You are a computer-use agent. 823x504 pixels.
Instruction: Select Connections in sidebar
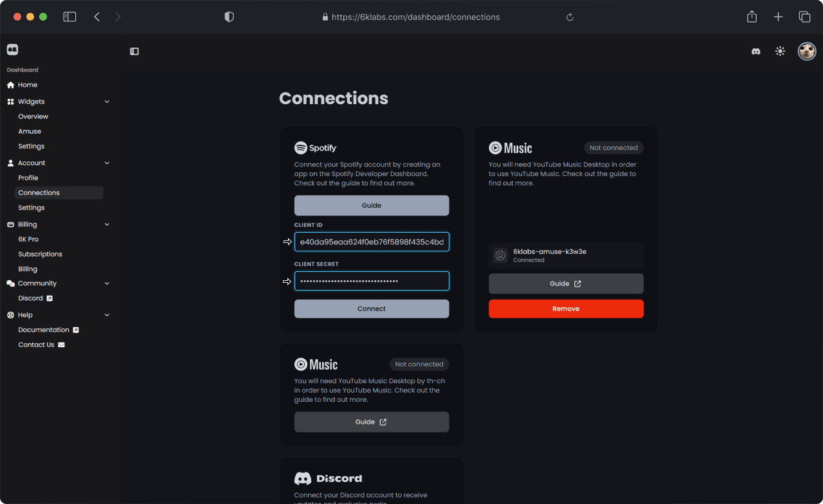[x=59, y=193]
